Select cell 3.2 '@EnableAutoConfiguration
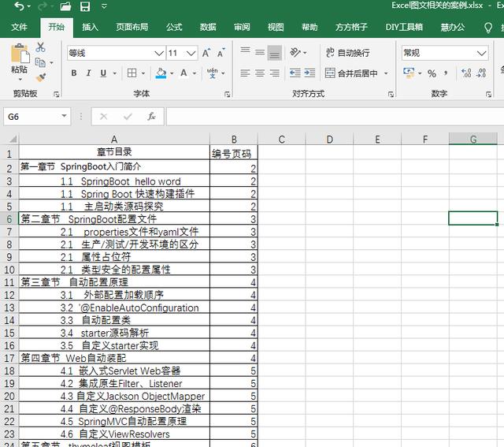The width and height of the screenshot is (504, 447). [x=114, y=307]
